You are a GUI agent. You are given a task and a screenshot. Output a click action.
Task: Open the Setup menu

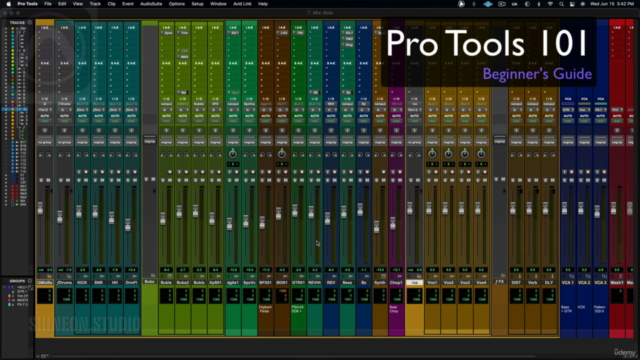(x=198, y=4)
